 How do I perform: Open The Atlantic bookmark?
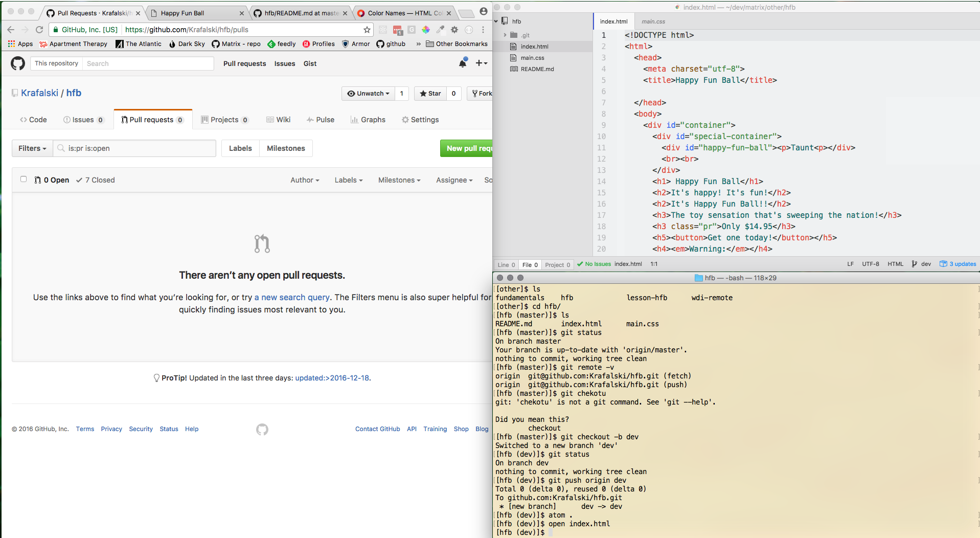(x=139, y=44)
